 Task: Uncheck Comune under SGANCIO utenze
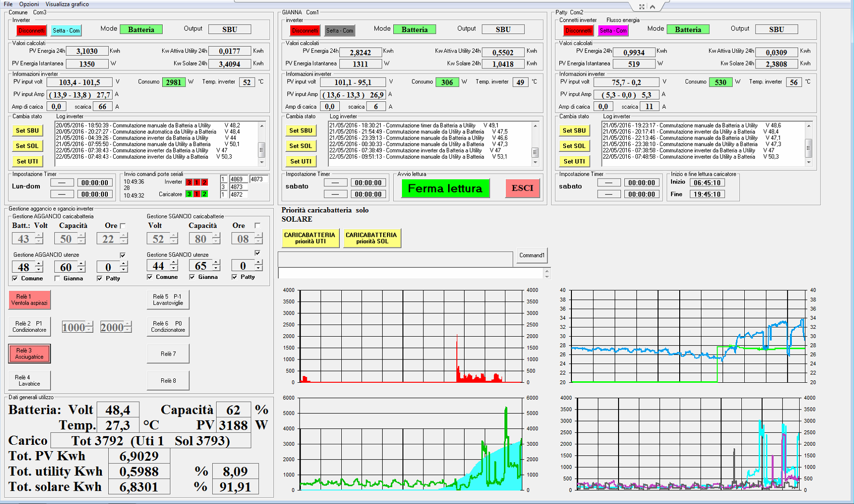pyautogui.click(x=150, y=277)
